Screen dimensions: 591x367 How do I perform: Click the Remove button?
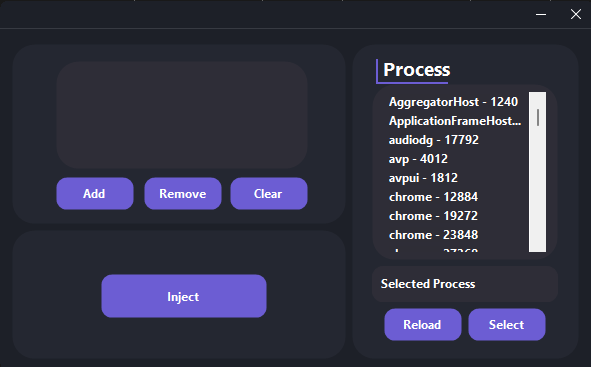point(183,193)
